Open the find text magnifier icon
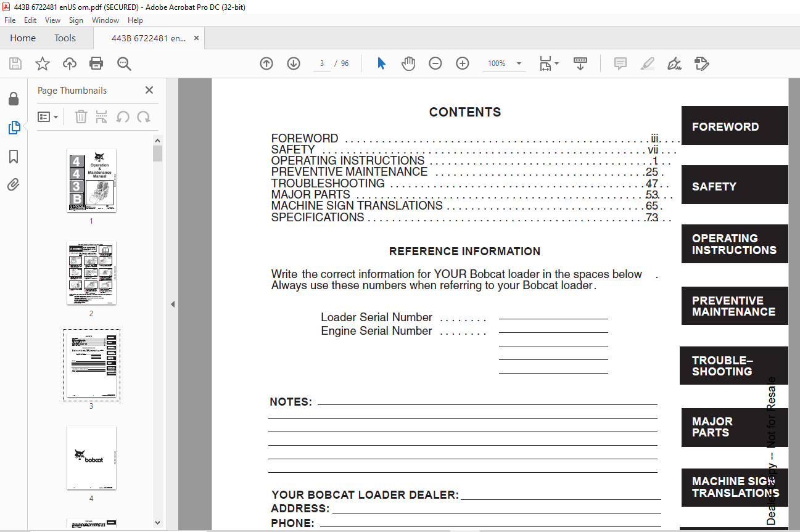Screen dimensions: 800x532 124,63
